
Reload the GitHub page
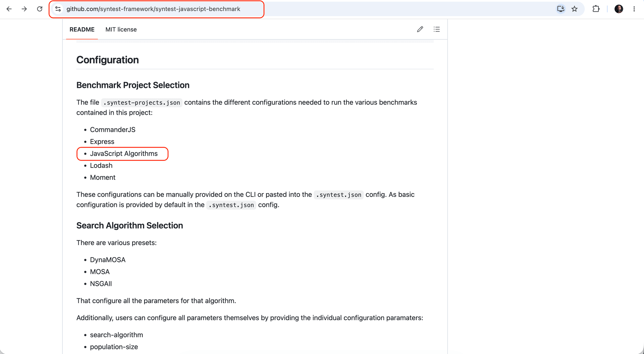coord(40,9)
